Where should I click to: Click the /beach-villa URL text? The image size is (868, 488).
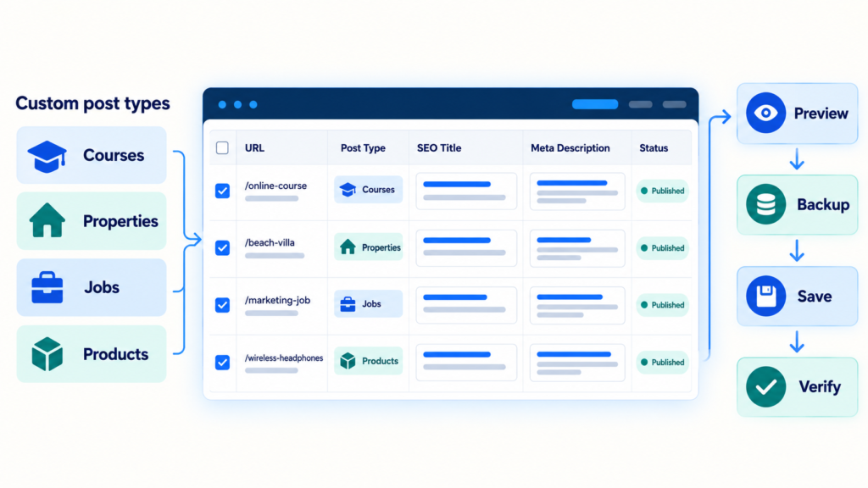coord(270,243)
